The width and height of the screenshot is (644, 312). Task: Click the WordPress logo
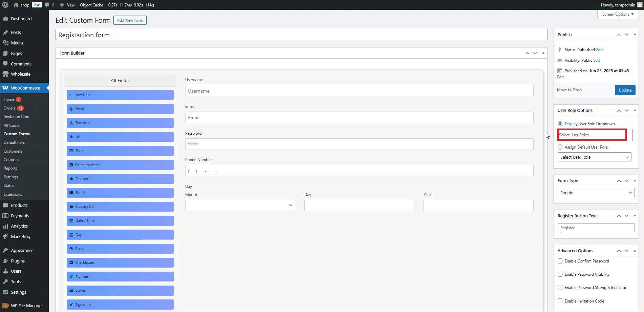(x=5, y=5)
